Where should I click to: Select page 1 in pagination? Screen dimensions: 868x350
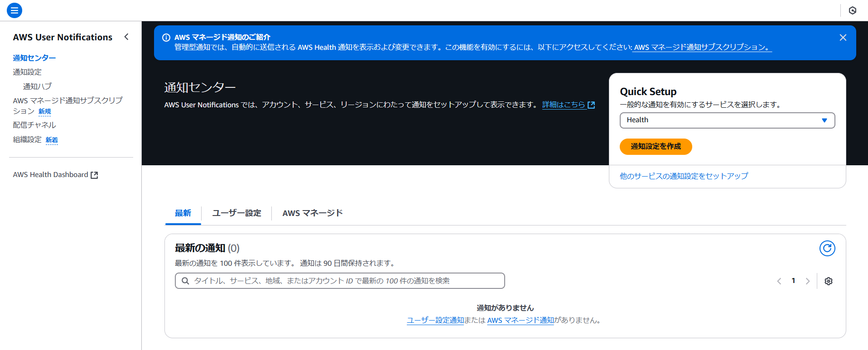click(793, 281)
